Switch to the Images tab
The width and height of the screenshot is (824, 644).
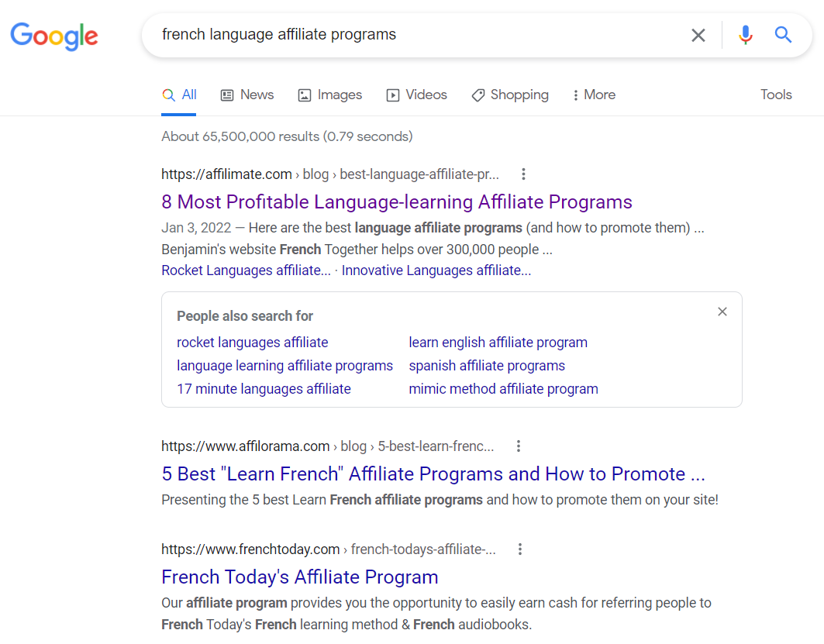[330, 95]
